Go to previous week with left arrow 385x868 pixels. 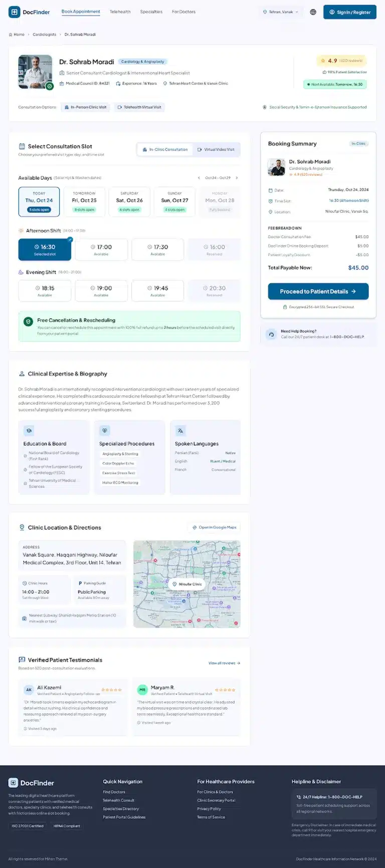[199, 178]
